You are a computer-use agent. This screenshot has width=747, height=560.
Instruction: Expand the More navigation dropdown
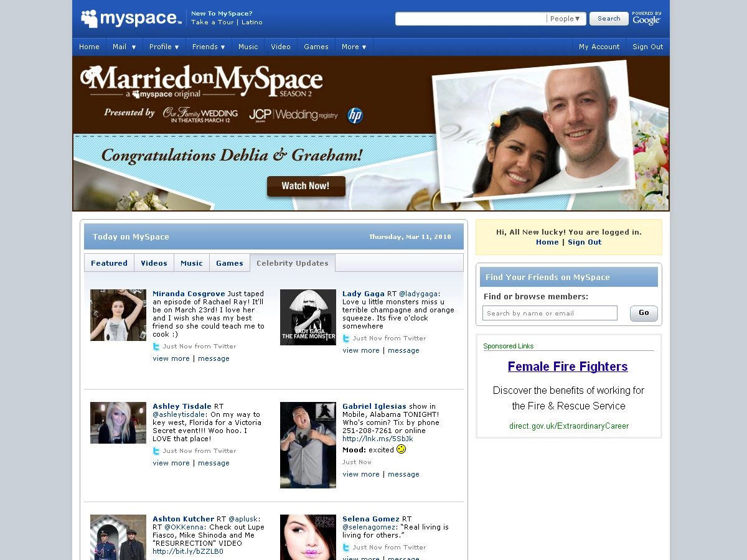pos(354,47)
